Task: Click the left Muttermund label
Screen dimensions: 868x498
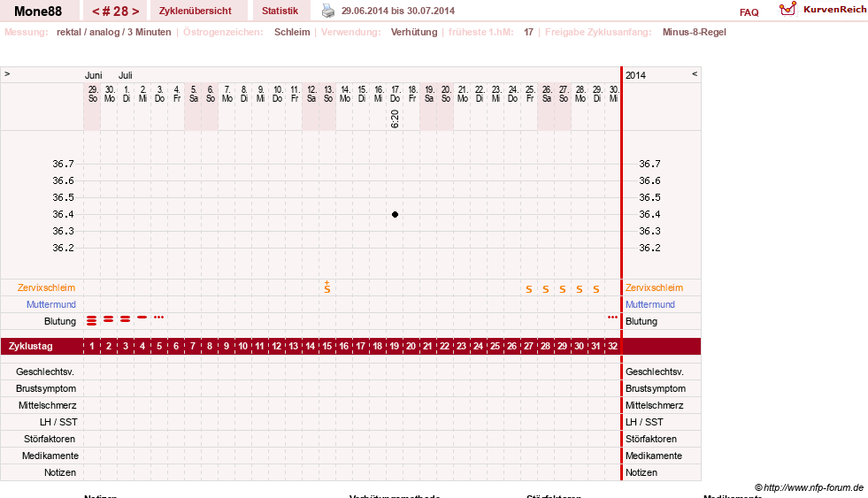Action: point(51,304)
